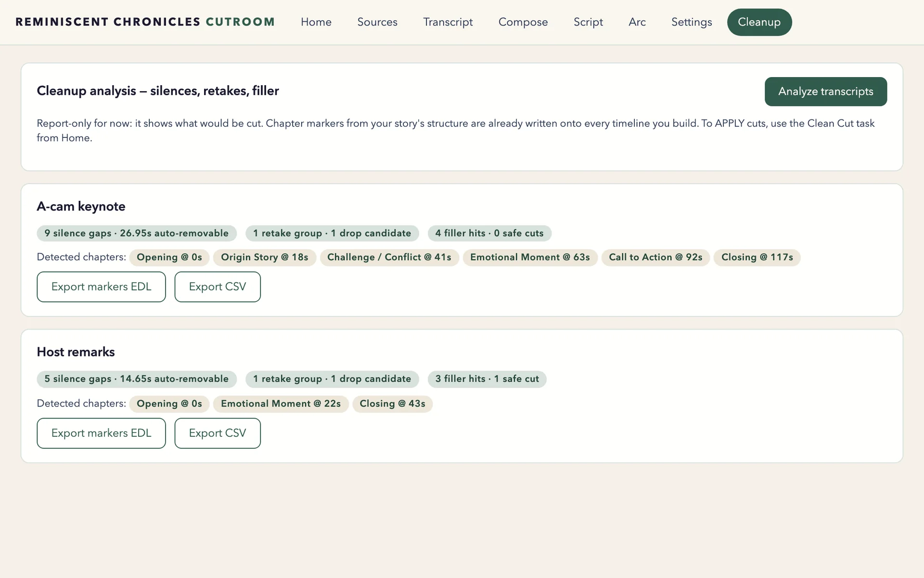Switch to the Transcript tab
This screenshot has height=578, width=924.
point(448,22)
